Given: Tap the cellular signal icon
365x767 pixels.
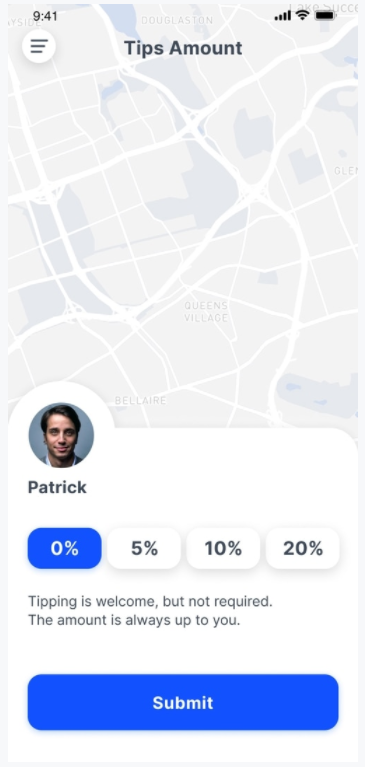Looking at the screenshot, I should click(x=282, y=16).
